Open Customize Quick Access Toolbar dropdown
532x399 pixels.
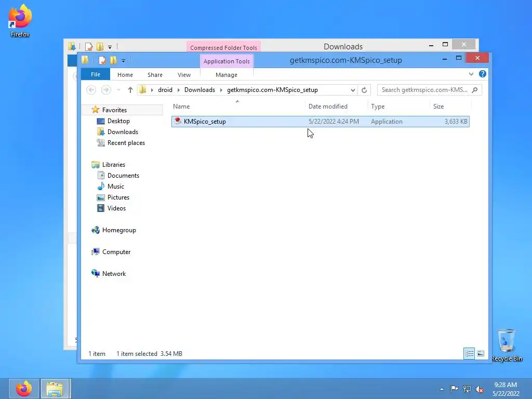(124, 61)
